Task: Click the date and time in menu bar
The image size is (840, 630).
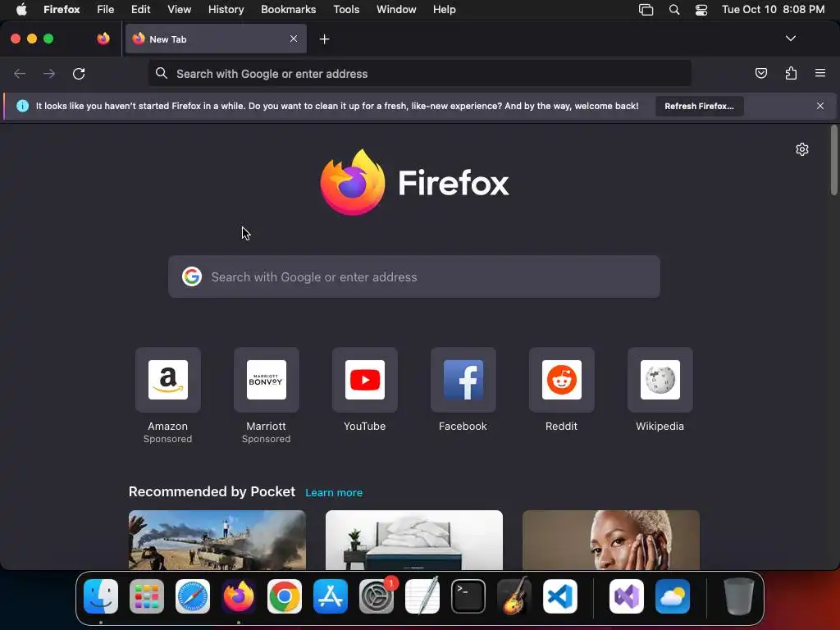Action: [x=773, y=9]
